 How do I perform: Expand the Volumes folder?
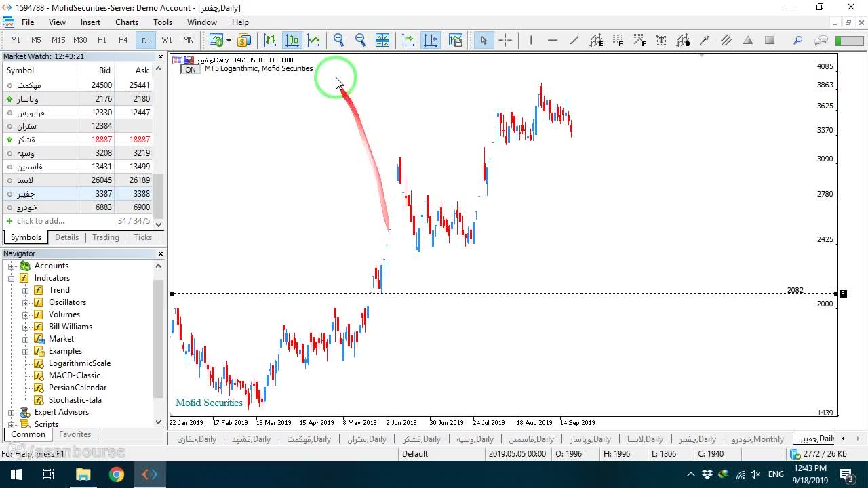coord(26,314)
